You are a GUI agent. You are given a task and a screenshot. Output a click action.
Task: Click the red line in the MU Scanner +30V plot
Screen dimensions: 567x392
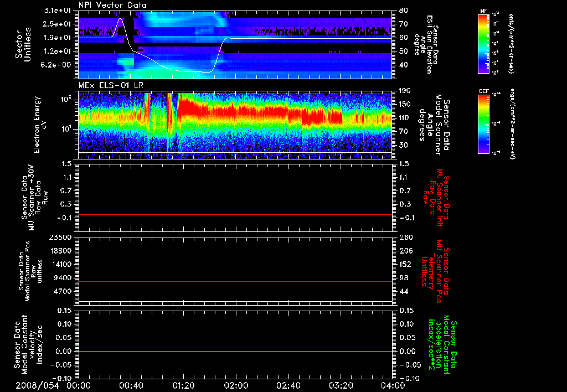click(x=235, y=215)
